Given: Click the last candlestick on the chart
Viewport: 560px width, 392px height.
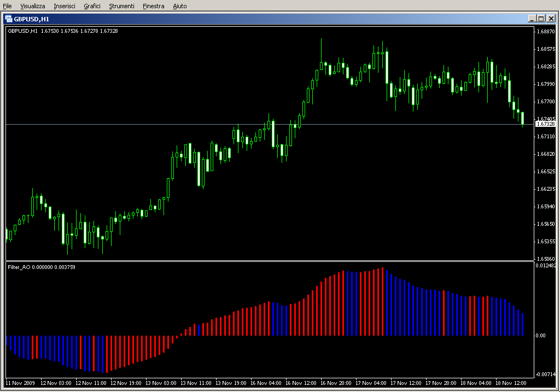Looking at the screenshot, I should [x=522, y=119].
